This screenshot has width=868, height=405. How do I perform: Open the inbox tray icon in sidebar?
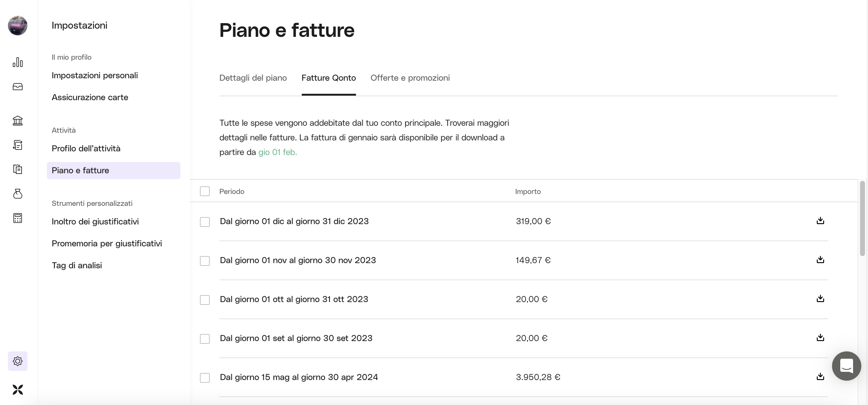point(17,87)
